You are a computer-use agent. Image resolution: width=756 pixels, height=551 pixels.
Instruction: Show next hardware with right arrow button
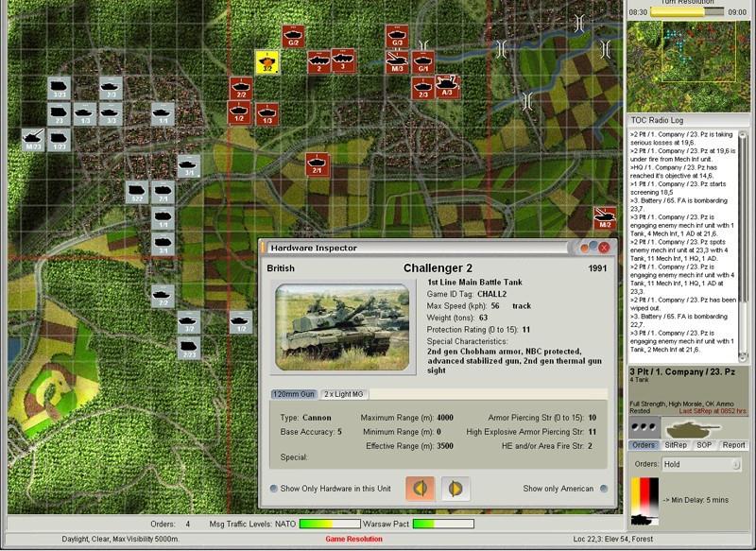coord(455,489)
